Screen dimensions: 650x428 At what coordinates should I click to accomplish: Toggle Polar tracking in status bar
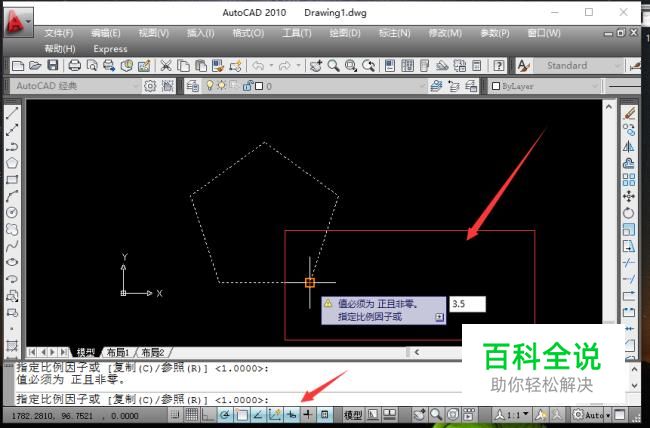[225, 414]
